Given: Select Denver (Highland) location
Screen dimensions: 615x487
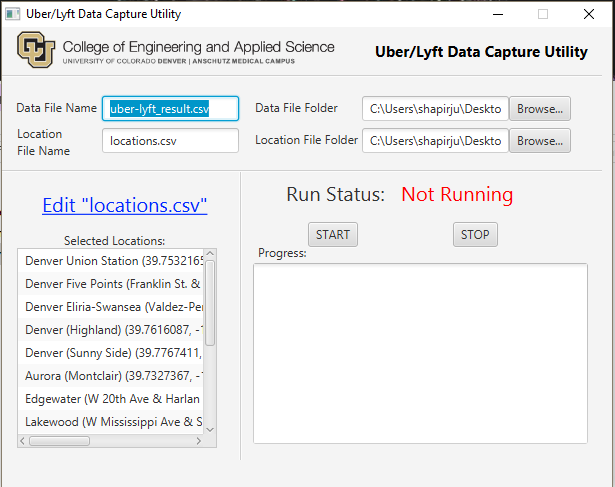Looking at the screenshot, I should pyautogui.click(x=111, y=330).
